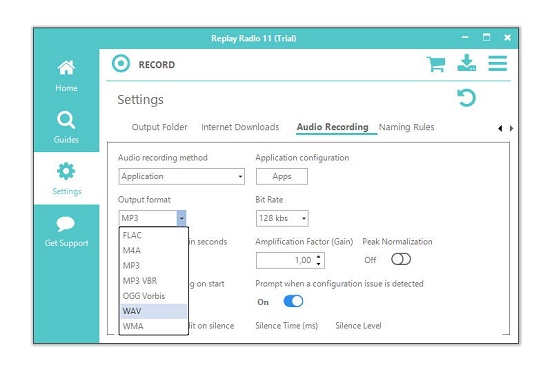Expand the Audio recording method dropdown
Image resolution: width=550 pixels, height=376 pixels.
181,176
